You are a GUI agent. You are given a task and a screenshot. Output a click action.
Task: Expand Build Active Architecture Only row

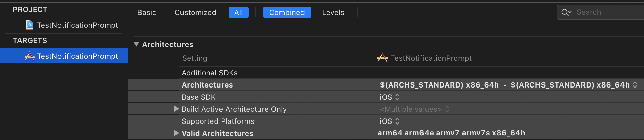(176, 109)
